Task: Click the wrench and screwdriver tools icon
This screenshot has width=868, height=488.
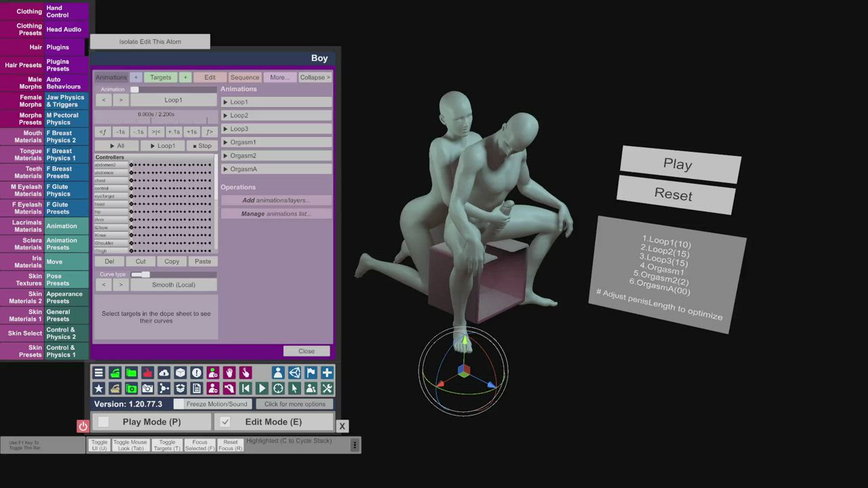Action: click(x=327, y=388)
